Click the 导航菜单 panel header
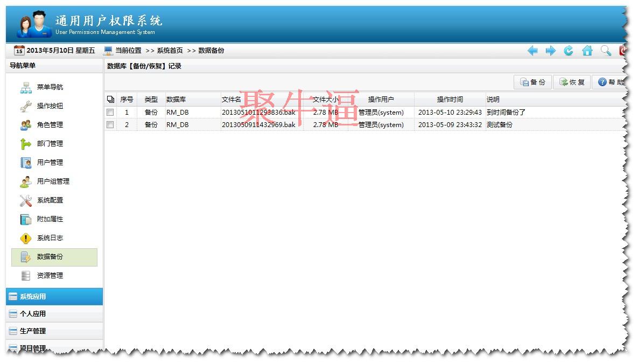Screen dimensions: 638x364 54,66
